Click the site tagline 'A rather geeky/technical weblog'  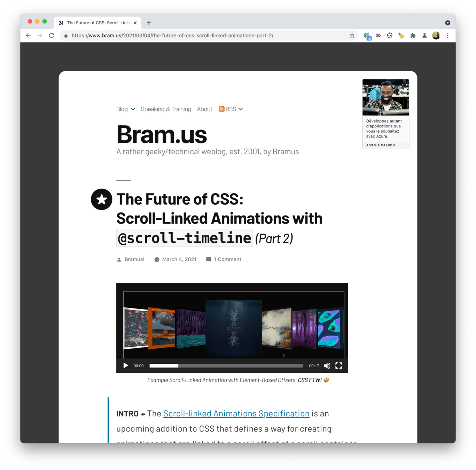(208, 151)
